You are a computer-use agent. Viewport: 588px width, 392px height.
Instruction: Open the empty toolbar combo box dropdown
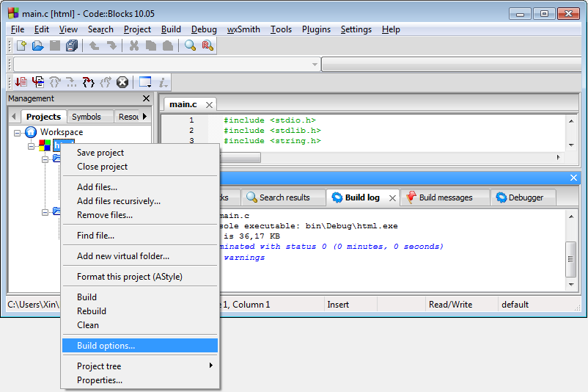315,65
